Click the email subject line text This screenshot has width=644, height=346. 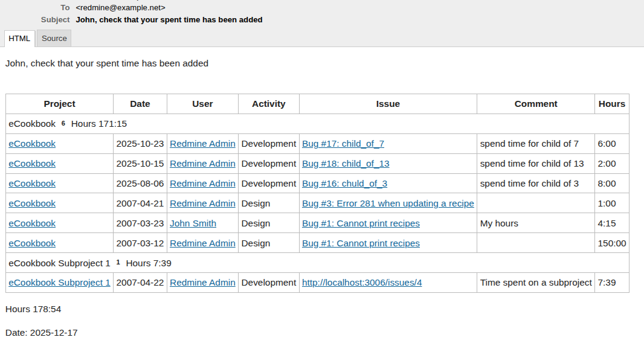click(x=169, y=20)
